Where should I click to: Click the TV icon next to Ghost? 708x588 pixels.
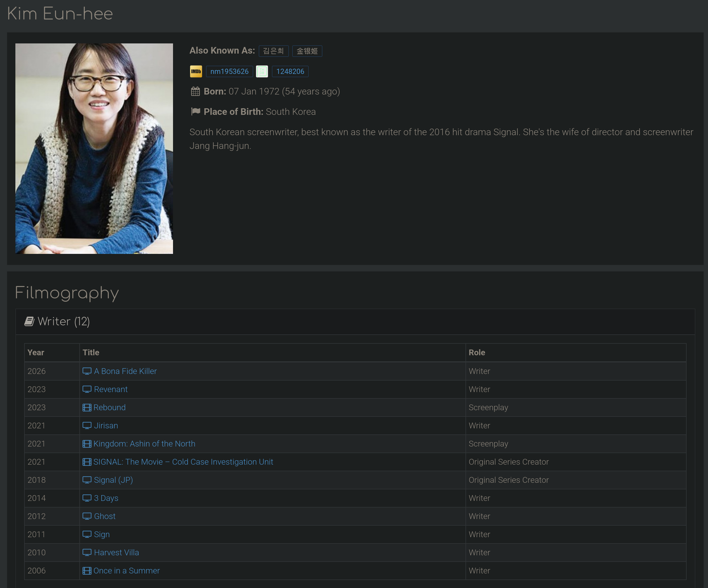pyautogui.click(x=87, y=517)
